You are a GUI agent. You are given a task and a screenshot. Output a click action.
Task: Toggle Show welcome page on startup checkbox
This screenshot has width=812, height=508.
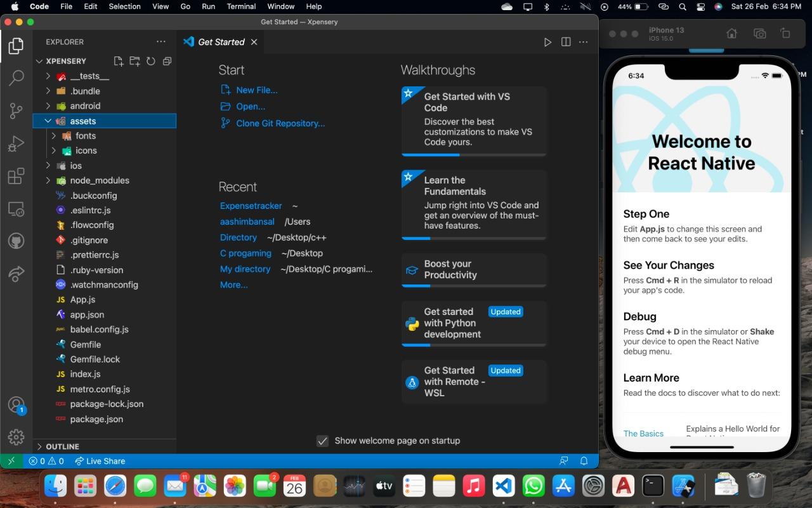tap(322, 441)
